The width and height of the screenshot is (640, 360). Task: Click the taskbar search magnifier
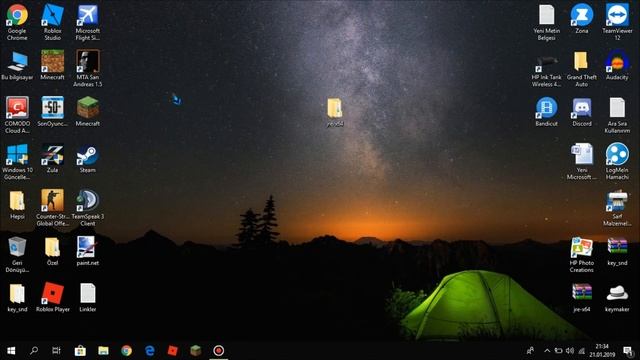click(x=34, y=351)
